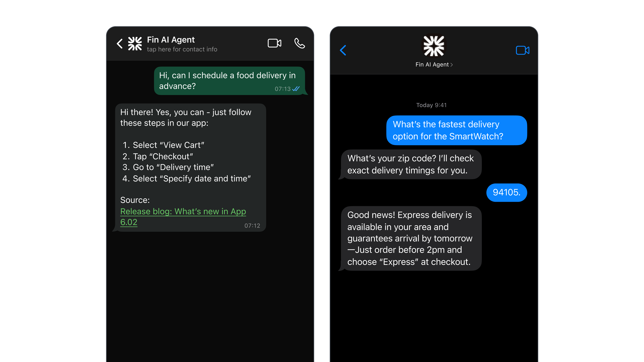The height and width of the screenshot is (362, 644).
Task: Select the Today 9:41 timestamp header
Action: pos(432,105)
